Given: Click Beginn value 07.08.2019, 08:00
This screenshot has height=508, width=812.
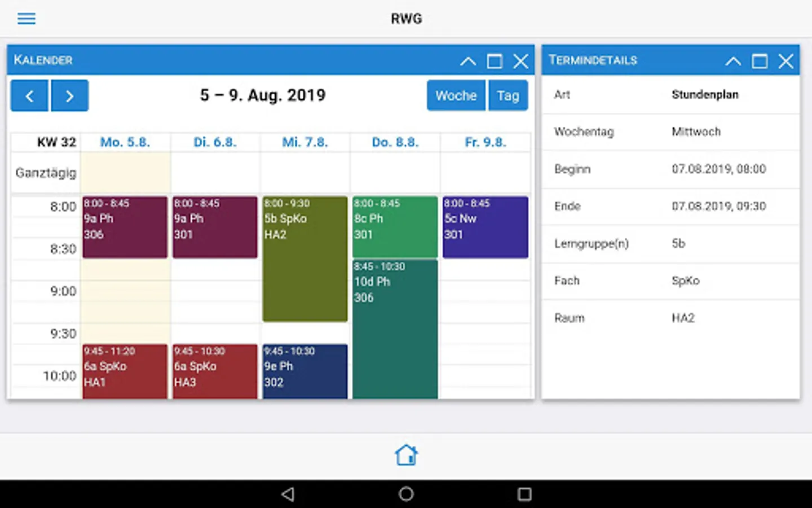Looking at the screenshot, I should (x=718, y=169).
